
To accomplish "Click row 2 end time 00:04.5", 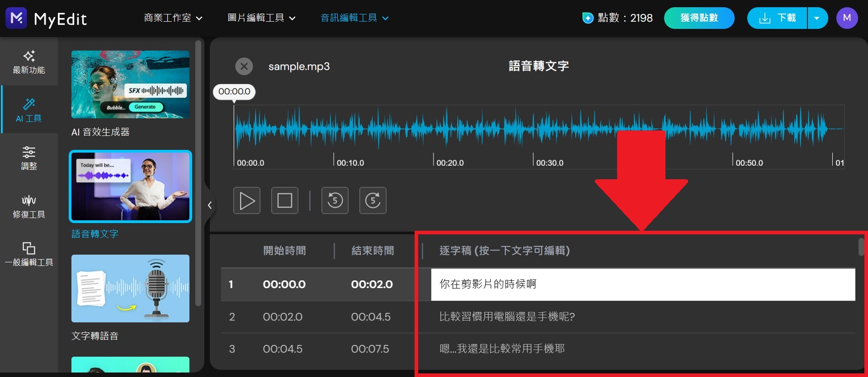I will (371, 317).
